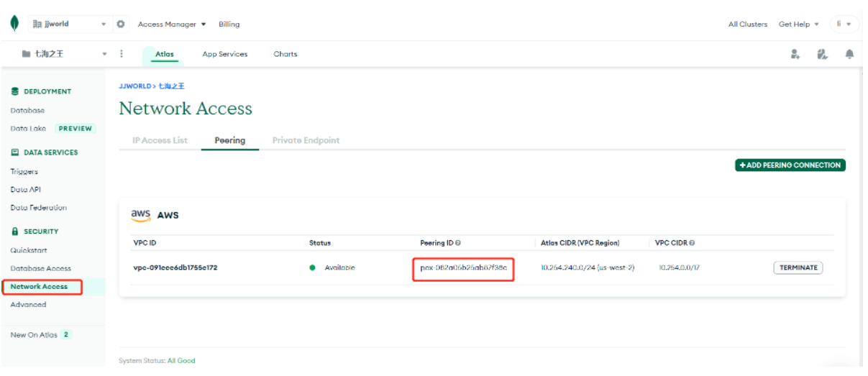Expand the jjworld organization dropdown
This screenshot has height=376, width=868.
pos(104,24)
